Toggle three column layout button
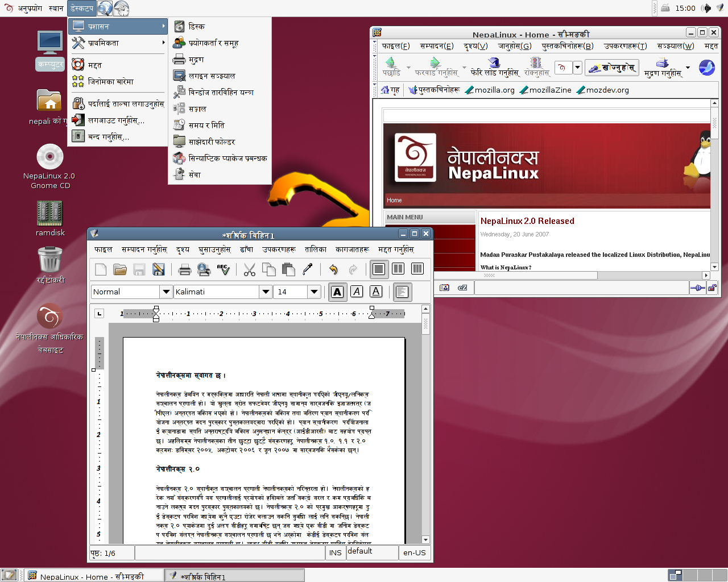Viewport: 728px width, 582px height. click(x=417, y=269)
